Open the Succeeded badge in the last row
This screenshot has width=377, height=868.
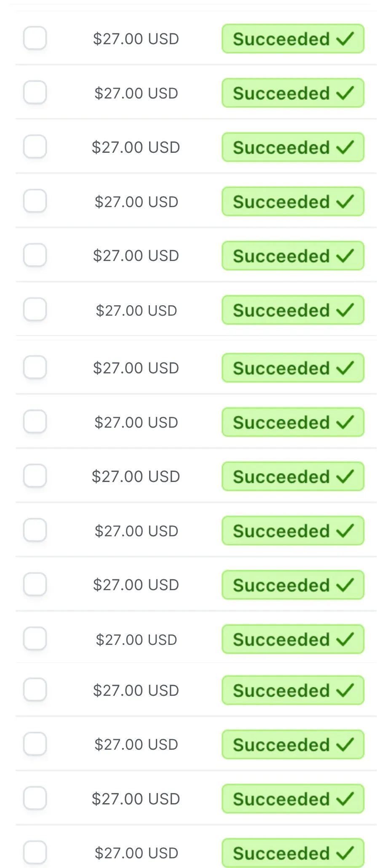pyautogui.click(x=293, y=853)
